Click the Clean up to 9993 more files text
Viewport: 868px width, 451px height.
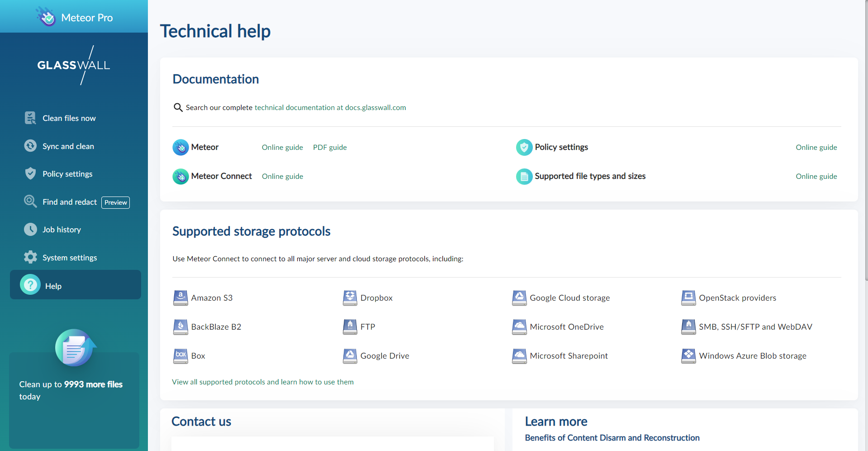point(71,390)
